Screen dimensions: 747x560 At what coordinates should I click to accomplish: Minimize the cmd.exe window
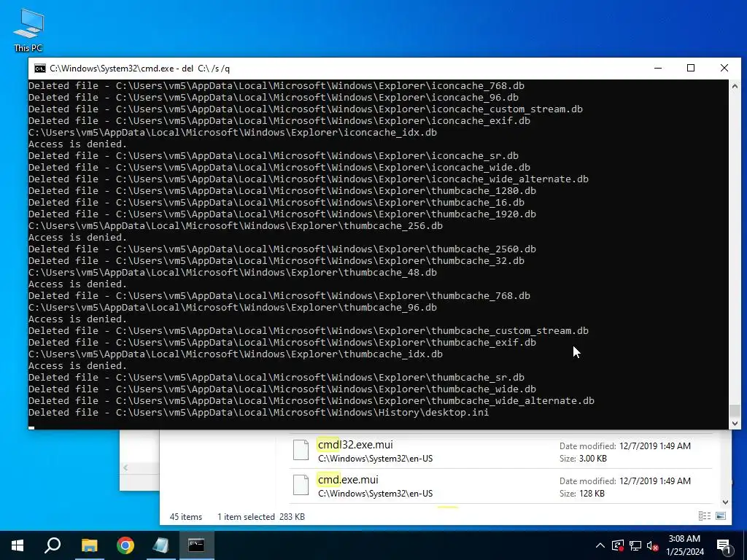pyautogui.click(x=658, y=68)
